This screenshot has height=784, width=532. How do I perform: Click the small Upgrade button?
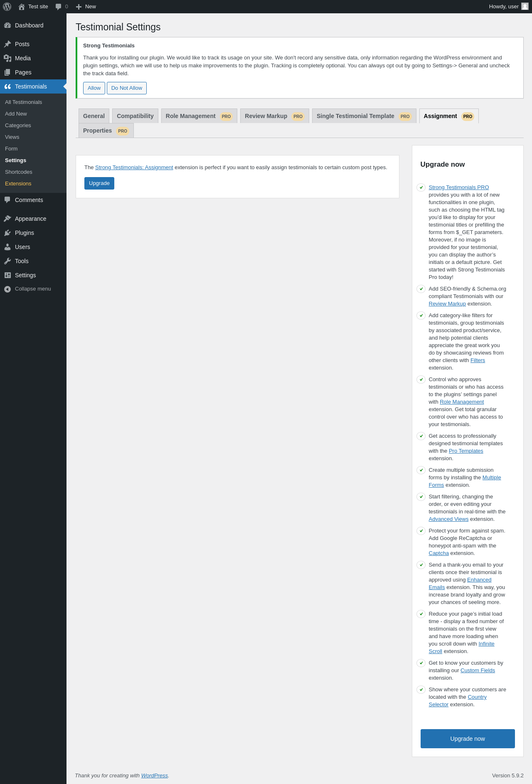pyautogui.click(x=99, y=183)
